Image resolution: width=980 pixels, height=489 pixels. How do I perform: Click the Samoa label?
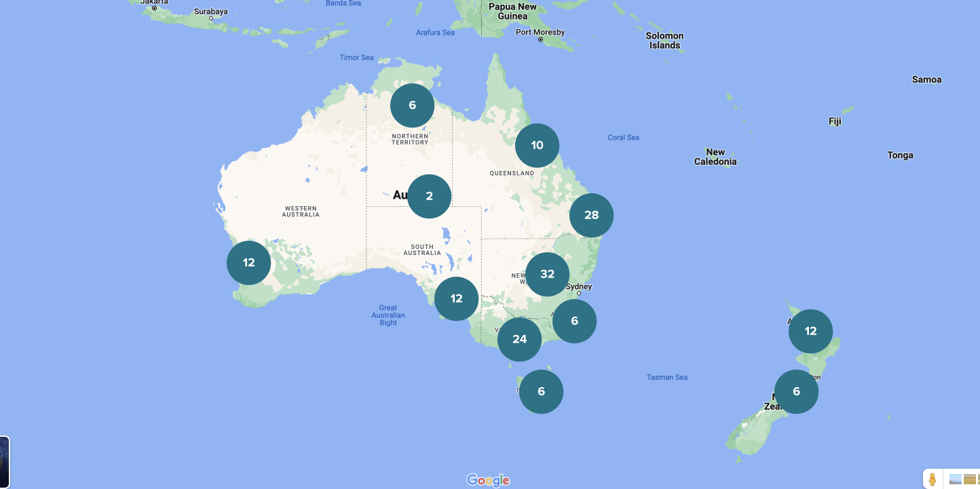(926, 79)
